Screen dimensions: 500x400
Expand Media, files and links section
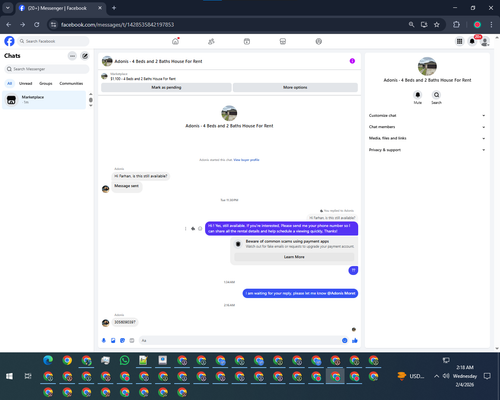coord(427,138)
